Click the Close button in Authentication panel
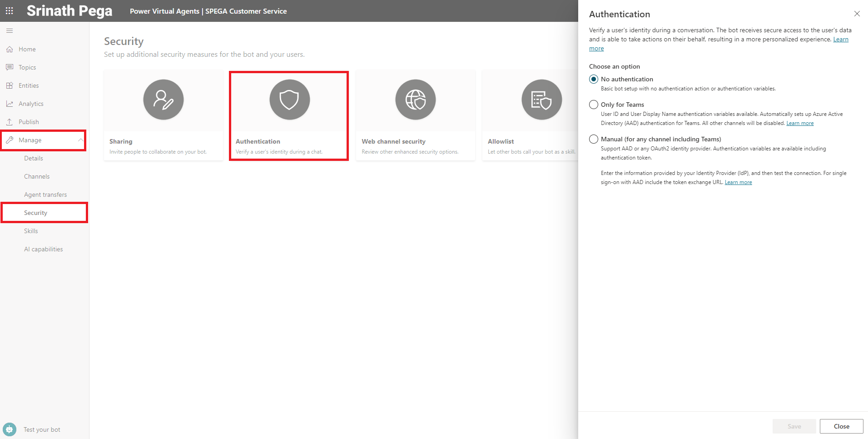The image size is (868, 439). coord(841,426)
